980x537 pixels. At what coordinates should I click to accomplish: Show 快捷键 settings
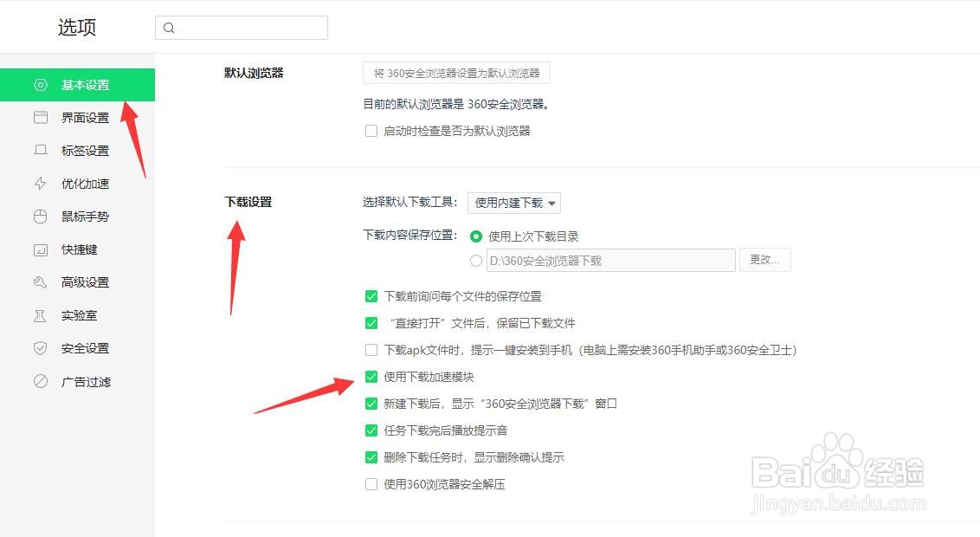click(x=78, y=249)
